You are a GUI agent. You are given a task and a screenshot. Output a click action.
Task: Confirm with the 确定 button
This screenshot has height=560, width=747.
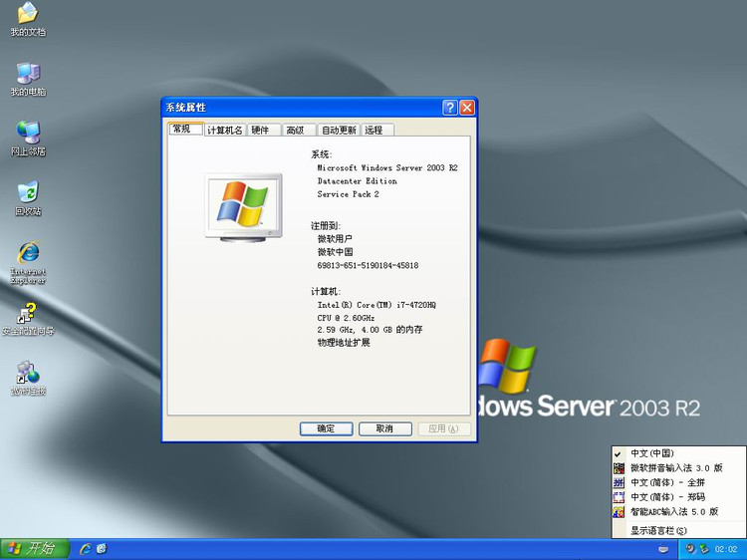(327, 428)
